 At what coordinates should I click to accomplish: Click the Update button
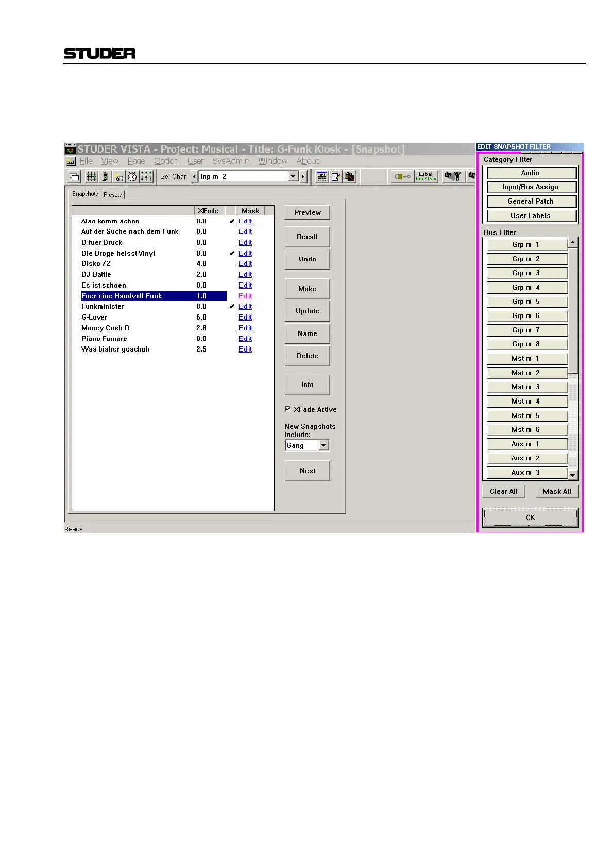[308, 311]
